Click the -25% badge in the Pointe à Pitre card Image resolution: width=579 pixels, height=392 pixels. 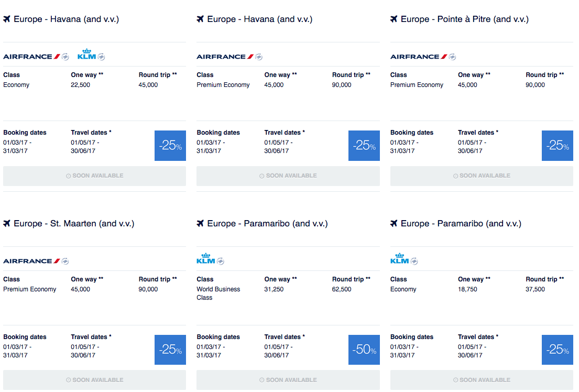point(558,145)
